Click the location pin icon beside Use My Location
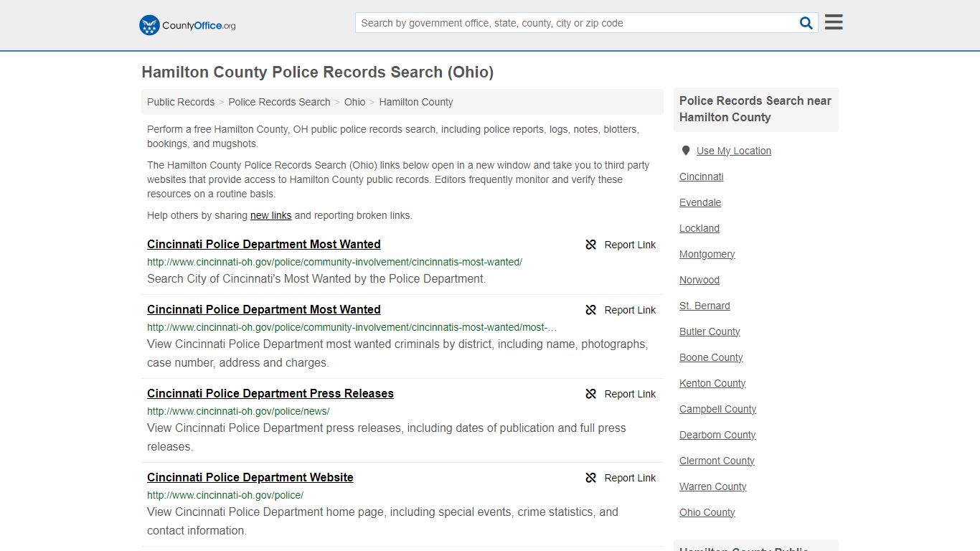Viewport: 980px width, 551px height. click(x=686, y=151)
